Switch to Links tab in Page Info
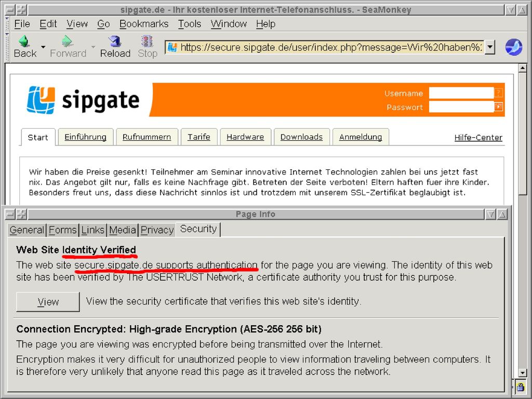The height and width of the screenshot is (399, 532). (92, 230)
